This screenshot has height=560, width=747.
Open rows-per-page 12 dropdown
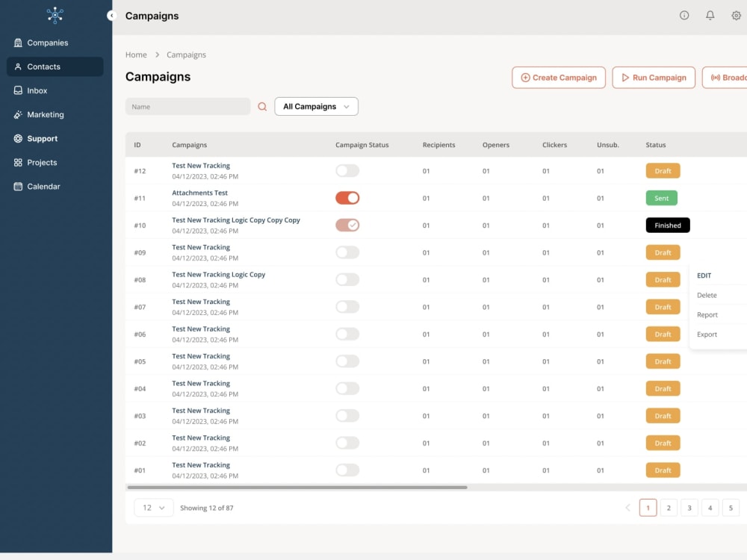point(153,508)
